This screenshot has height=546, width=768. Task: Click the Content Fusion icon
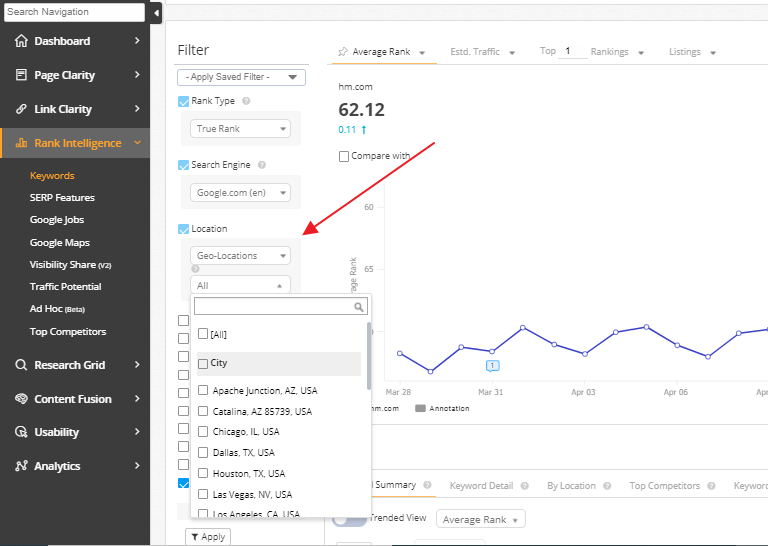point(21,399)
